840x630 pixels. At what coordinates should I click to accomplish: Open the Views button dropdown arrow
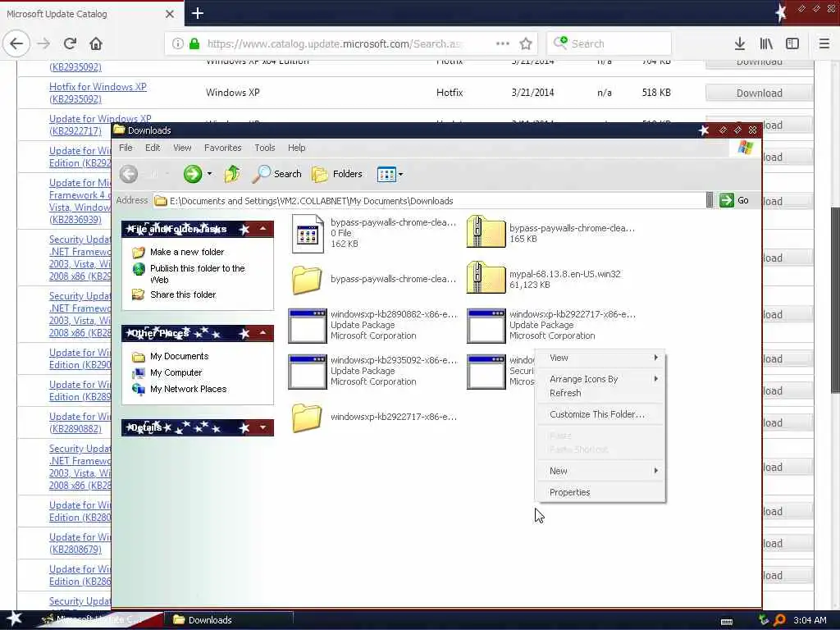point(400,174)
